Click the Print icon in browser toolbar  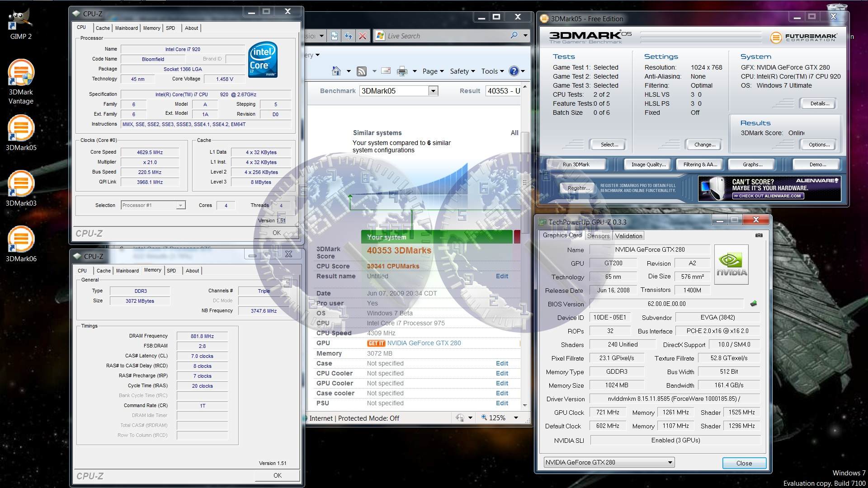pos(402,71)
